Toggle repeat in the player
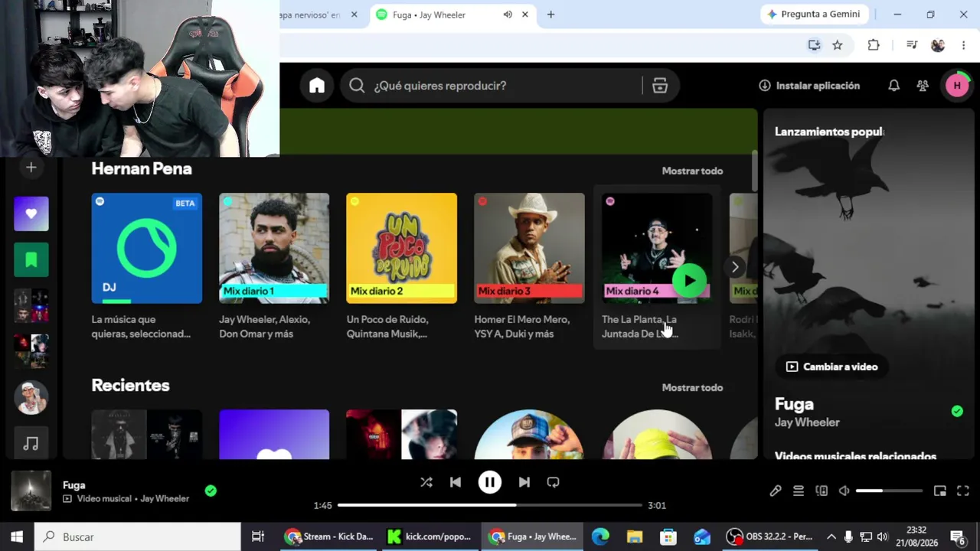 553,482
